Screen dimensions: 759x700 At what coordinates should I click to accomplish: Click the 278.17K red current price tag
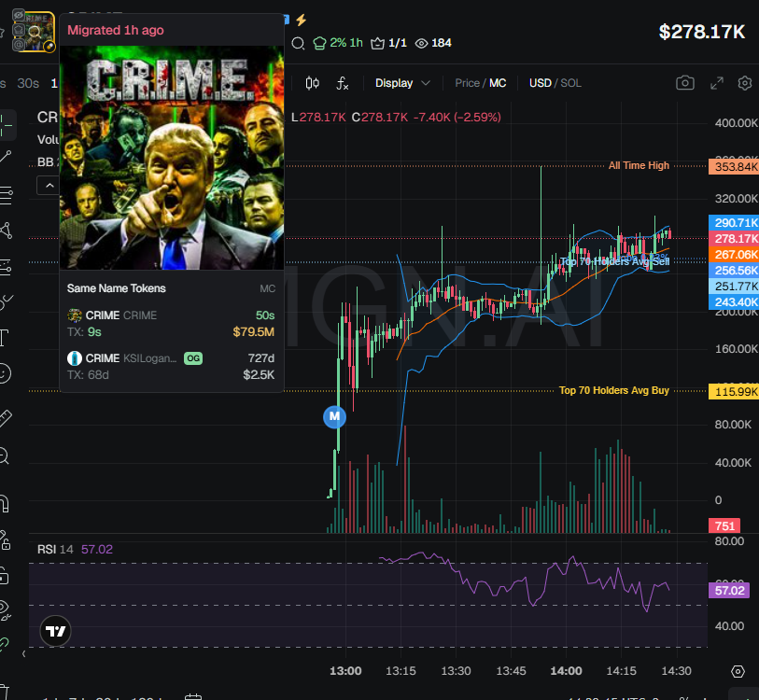(734, 238)
